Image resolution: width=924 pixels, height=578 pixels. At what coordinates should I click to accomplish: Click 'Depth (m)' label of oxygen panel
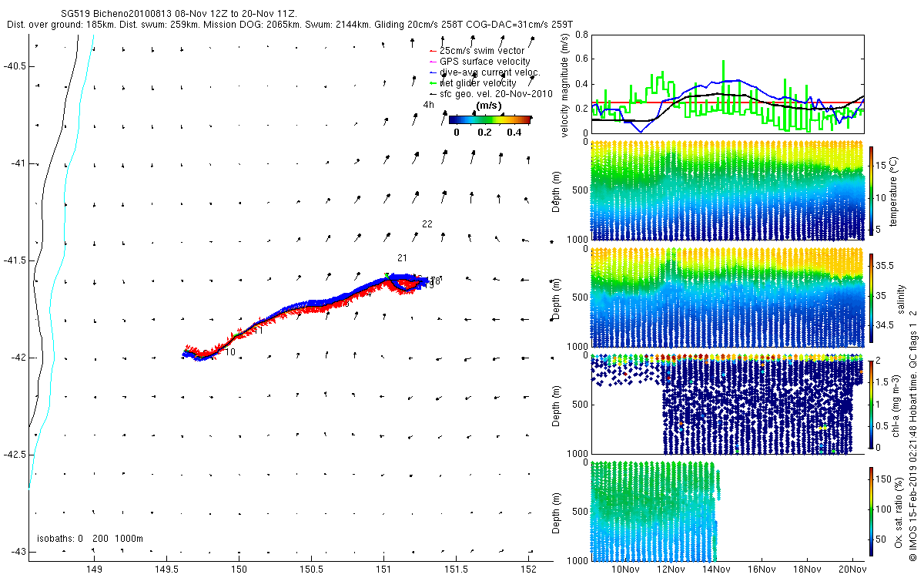point(557,512)
